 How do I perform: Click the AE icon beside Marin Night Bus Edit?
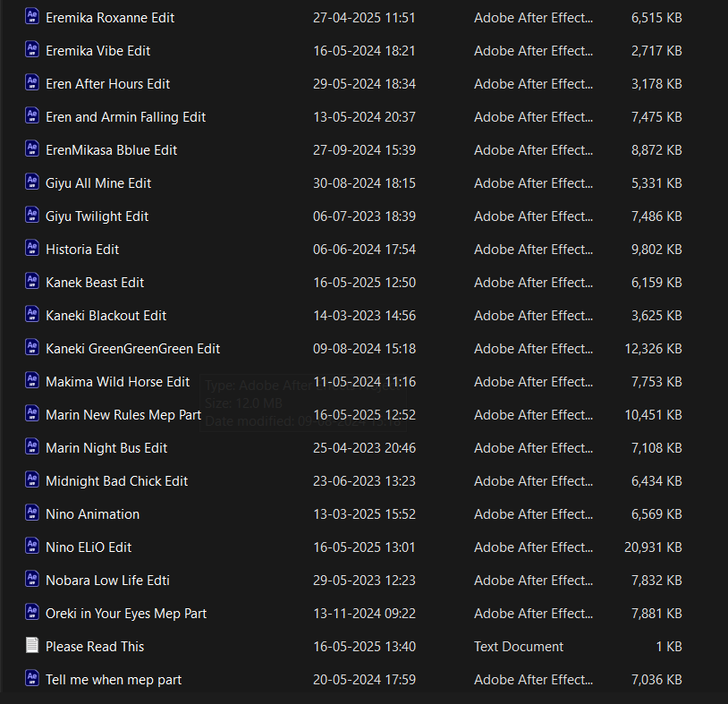32,447
